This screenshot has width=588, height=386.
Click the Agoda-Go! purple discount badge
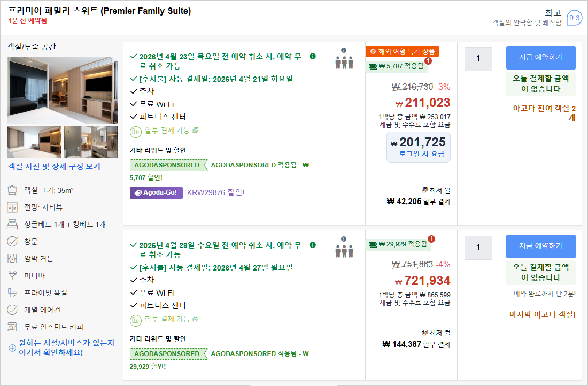click(x=156, y=192)
